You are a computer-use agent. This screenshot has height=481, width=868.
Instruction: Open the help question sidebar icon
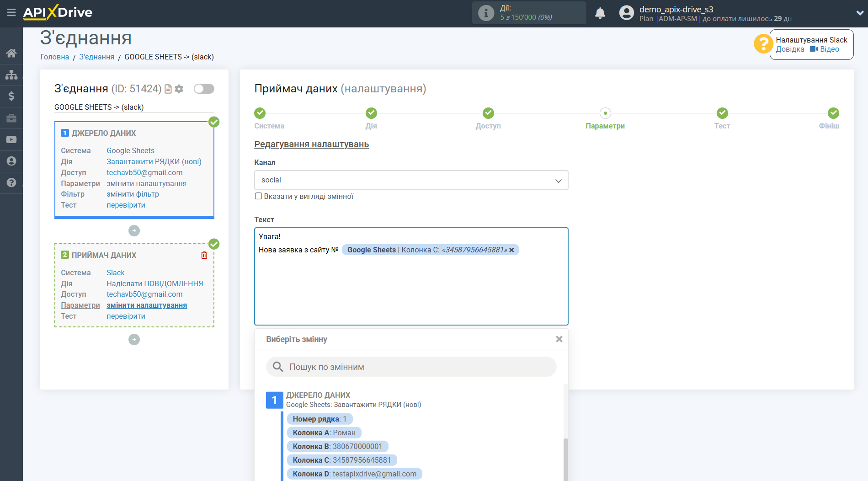[x=11, y=182]
